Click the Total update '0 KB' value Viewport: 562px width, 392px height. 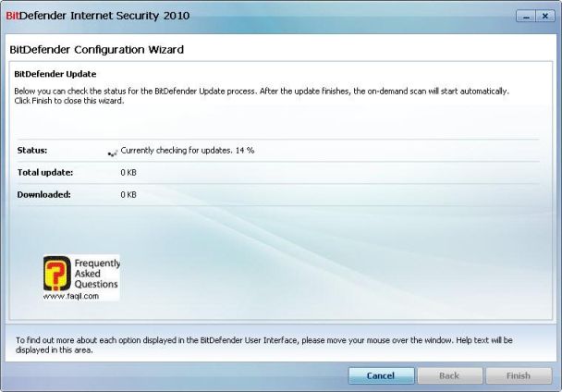[128, 173]
